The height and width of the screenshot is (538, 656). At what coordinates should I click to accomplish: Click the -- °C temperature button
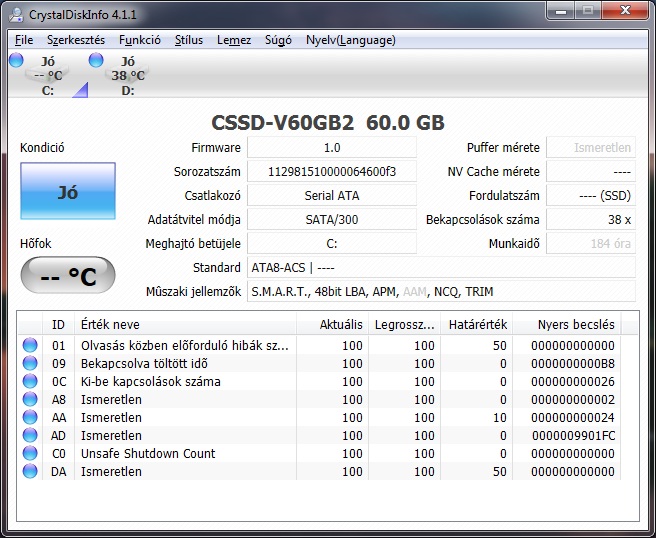point(68,275)
